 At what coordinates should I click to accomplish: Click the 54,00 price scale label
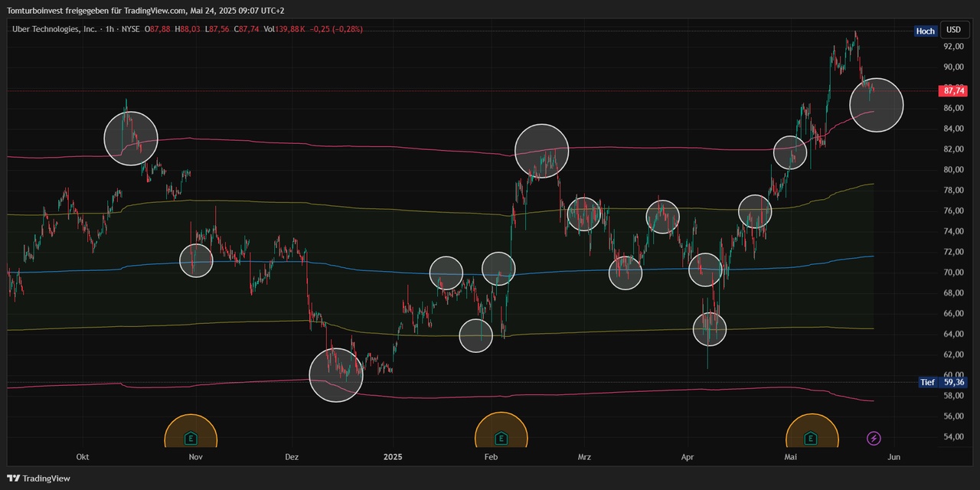click(953, 436)
